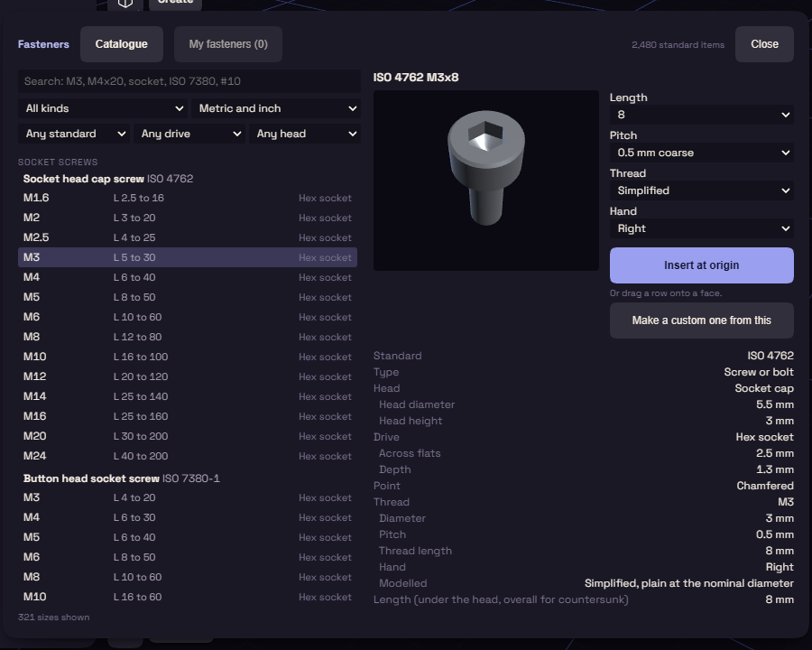Viewport: 812px width, 650px height.
Task: Click the Head diameter 5.5 mm value
Action: coord(775,404)
